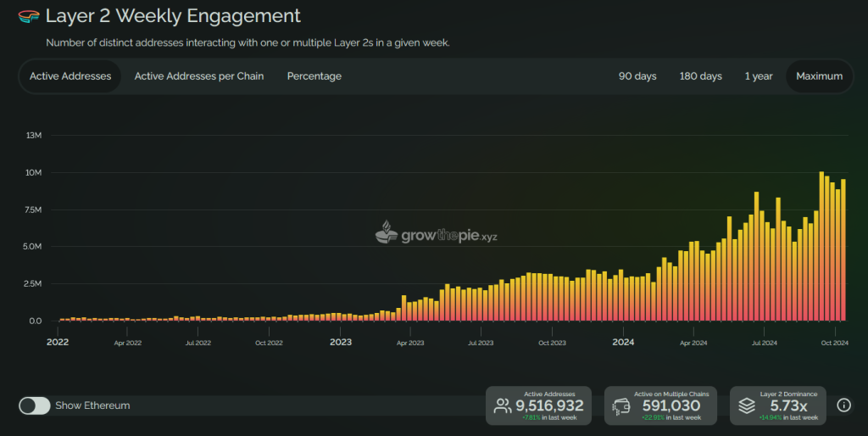Click the wallet icon in Multiple Chains card

click(621, 406)
